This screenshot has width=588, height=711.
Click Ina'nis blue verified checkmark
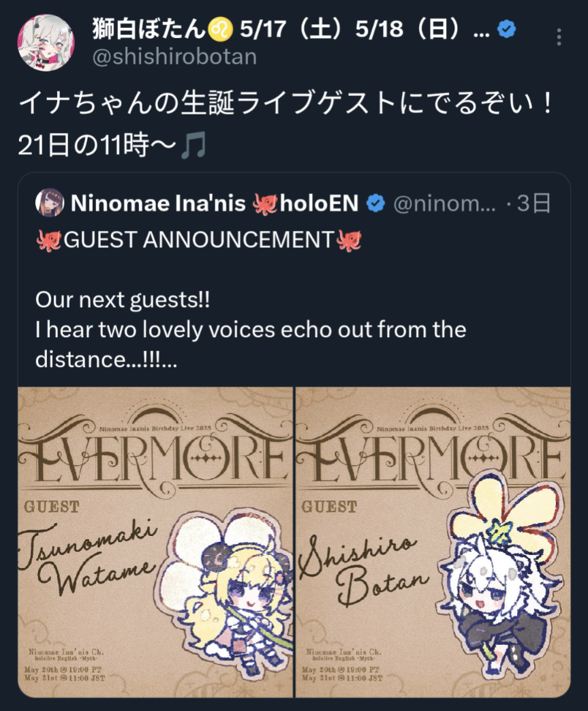tap(375, 203)
